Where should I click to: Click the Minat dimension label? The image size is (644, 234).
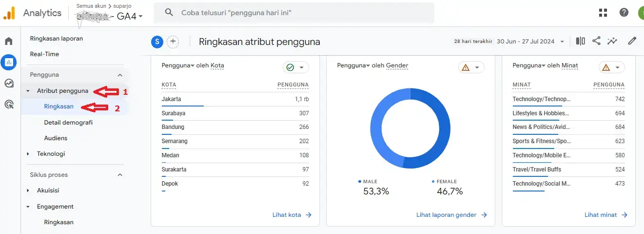pyautogui.click(x=570, y=65)
